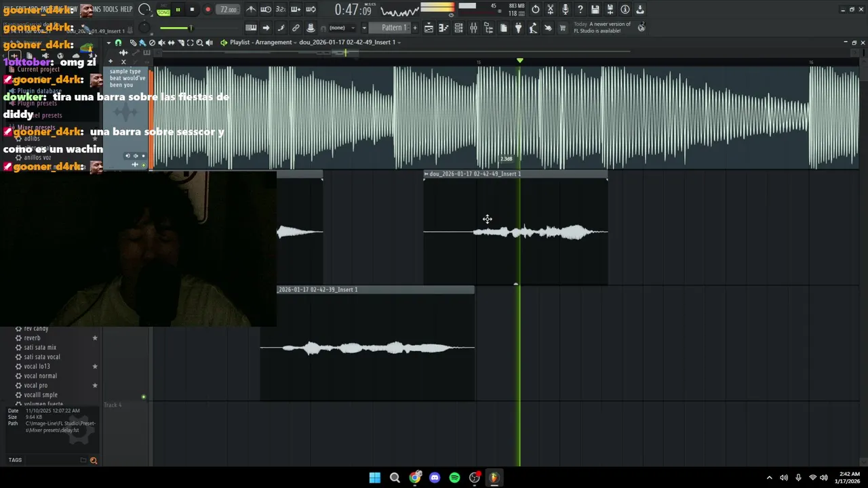
Task: Click the step-edit arrow icon in toolbar
Action: pyautogui.click(x=266, y=28)
